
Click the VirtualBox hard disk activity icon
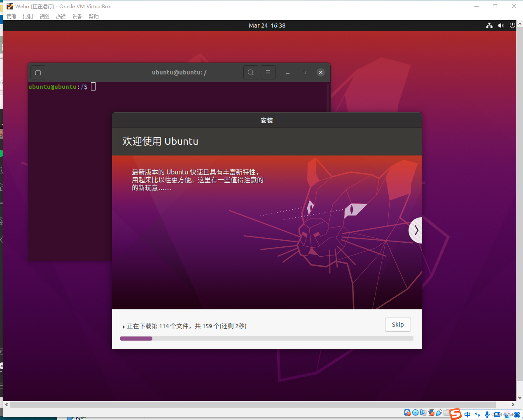[407, 413]
